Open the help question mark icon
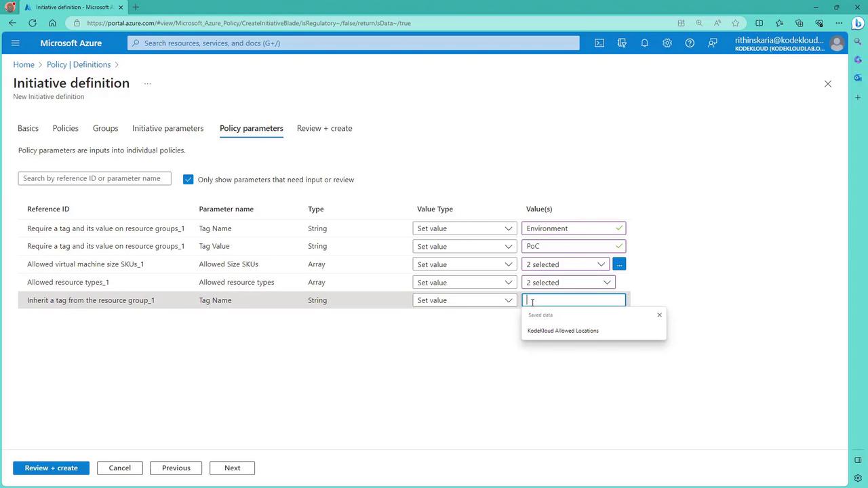The image size is (868, 488). pos(690,43)
